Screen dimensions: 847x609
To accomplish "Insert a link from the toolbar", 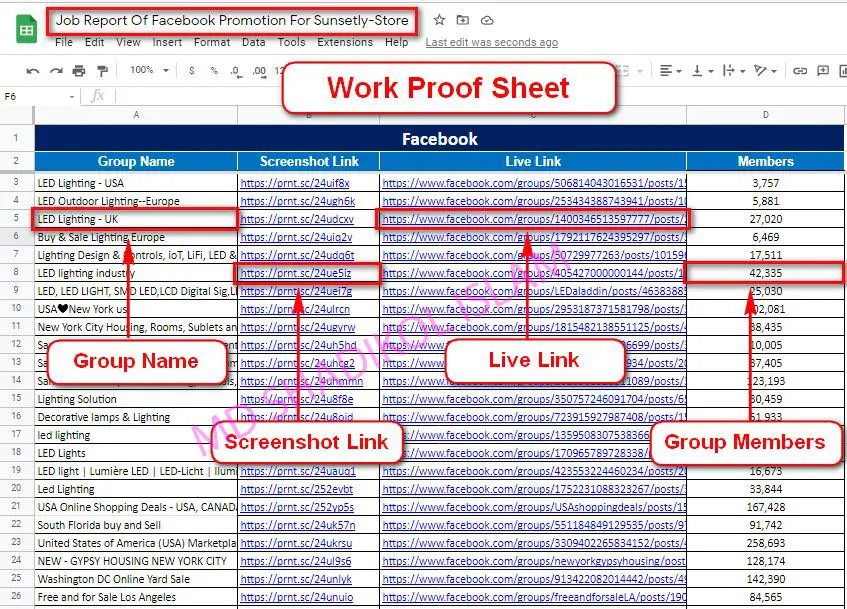I will coord(800,71).
